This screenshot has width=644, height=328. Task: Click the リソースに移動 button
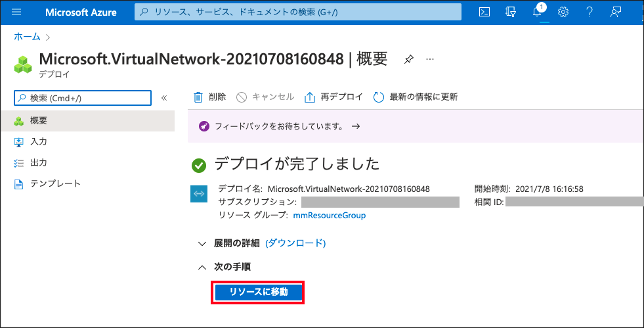pos(258,293)
